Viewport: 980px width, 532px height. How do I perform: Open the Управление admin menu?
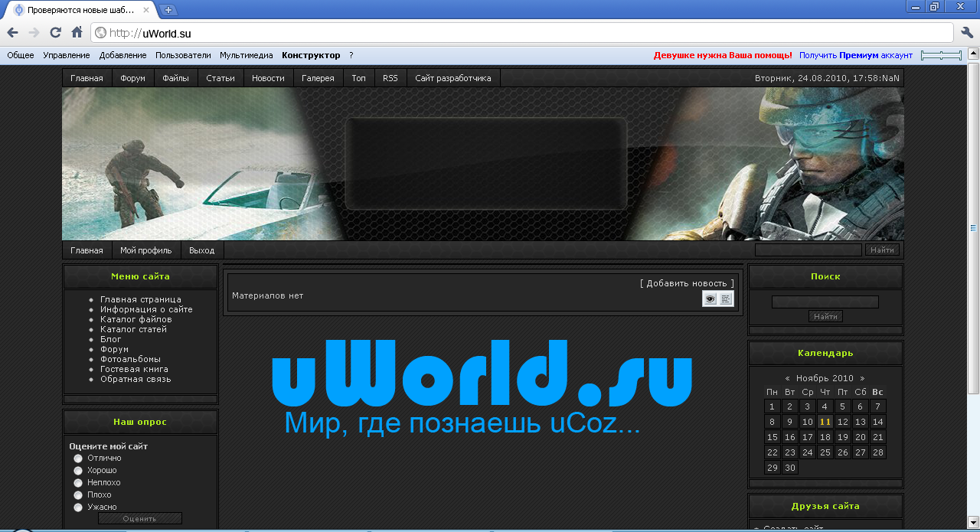[67, 55]
